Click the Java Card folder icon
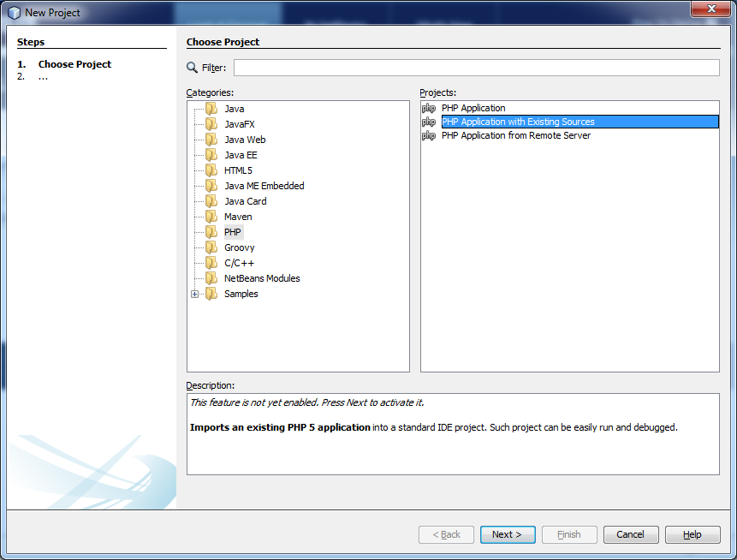 click(x=211, y=201)
